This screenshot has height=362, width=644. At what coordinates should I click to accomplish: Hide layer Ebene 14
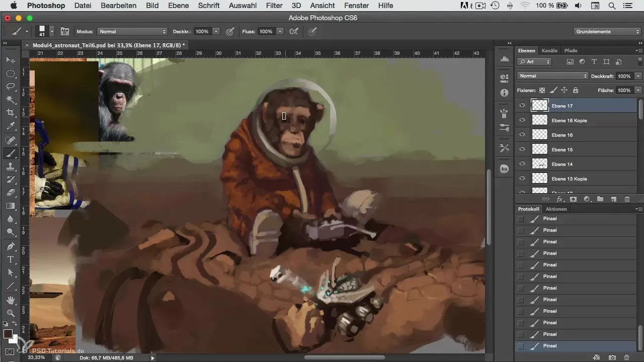coord(522,164)
